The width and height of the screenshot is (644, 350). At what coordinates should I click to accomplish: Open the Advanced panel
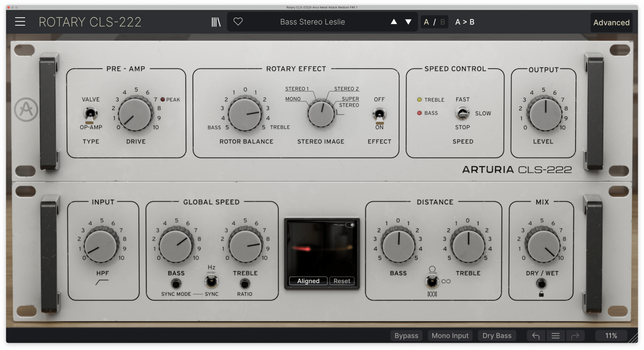(611, 23)
